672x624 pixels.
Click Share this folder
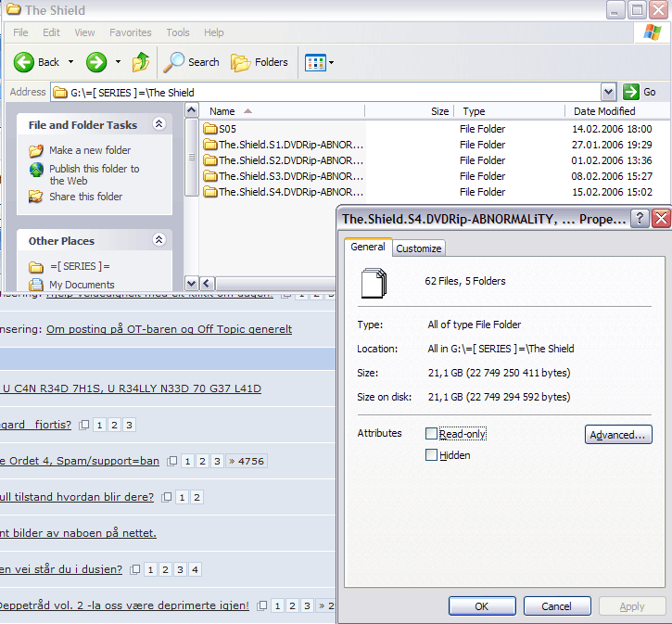click(x=85, y=197)
